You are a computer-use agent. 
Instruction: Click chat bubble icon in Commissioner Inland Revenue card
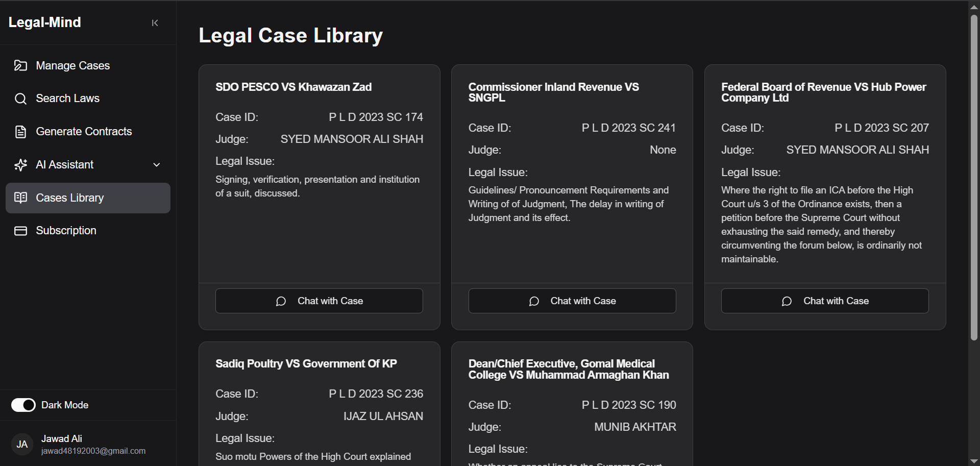(534, 301)
